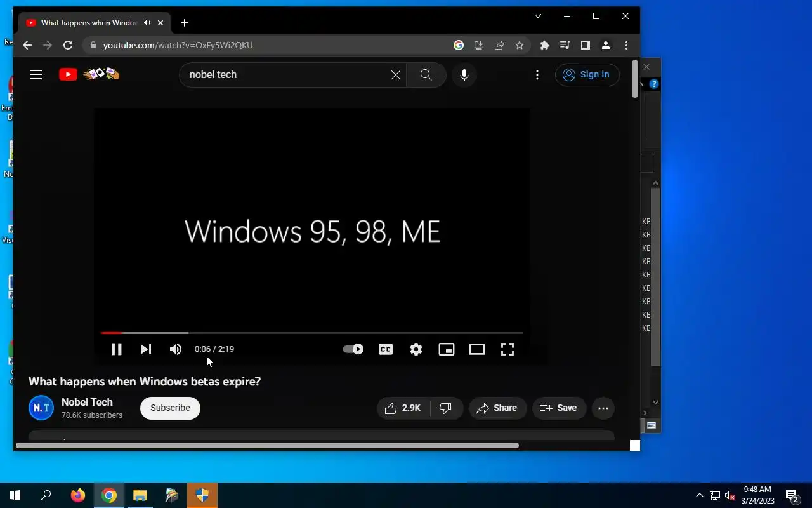Search with your voice microphone

click(464, 75)
